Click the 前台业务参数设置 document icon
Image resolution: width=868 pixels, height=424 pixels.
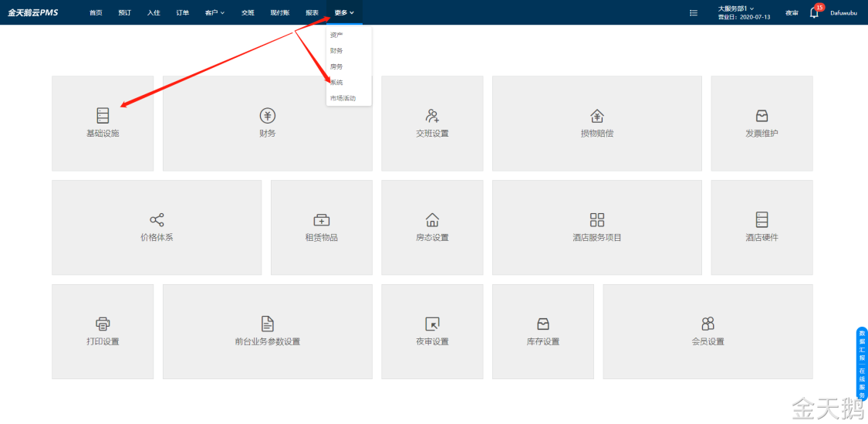point(268,324)
